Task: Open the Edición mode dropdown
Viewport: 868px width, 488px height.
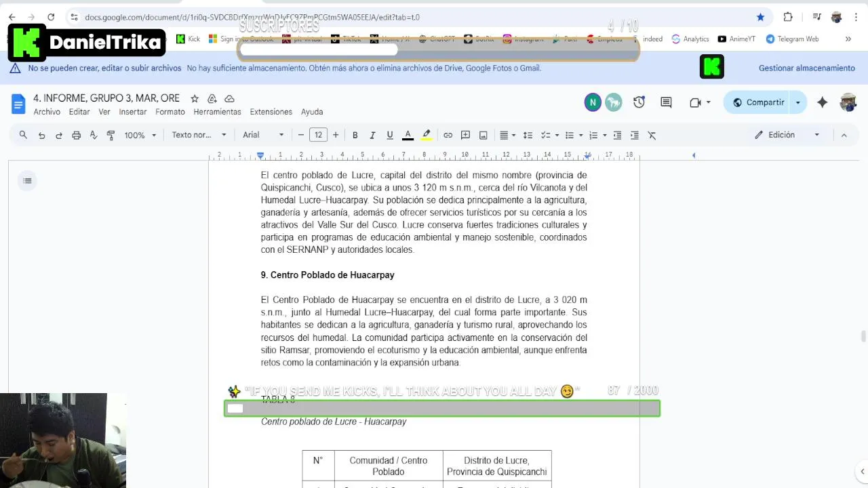Action: [x=787, y=135]
